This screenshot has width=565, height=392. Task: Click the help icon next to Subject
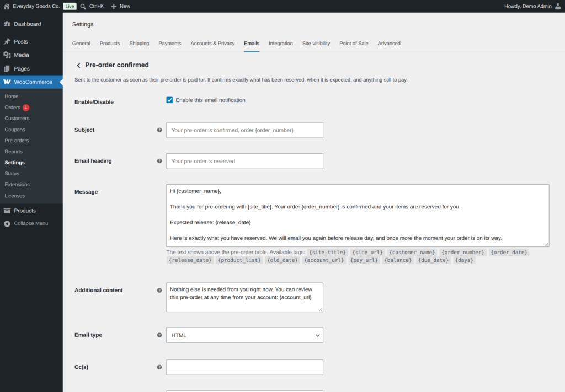coord(159,130)
